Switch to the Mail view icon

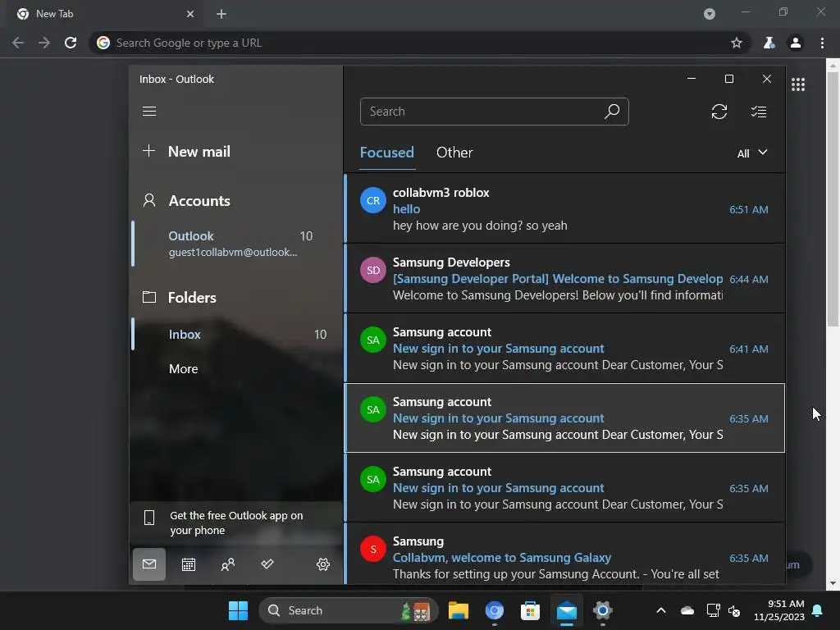tap(149, 564)
